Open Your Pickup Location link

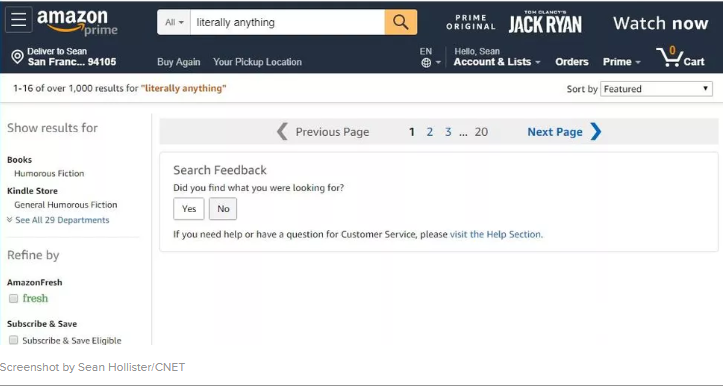[x=257, y=62]
